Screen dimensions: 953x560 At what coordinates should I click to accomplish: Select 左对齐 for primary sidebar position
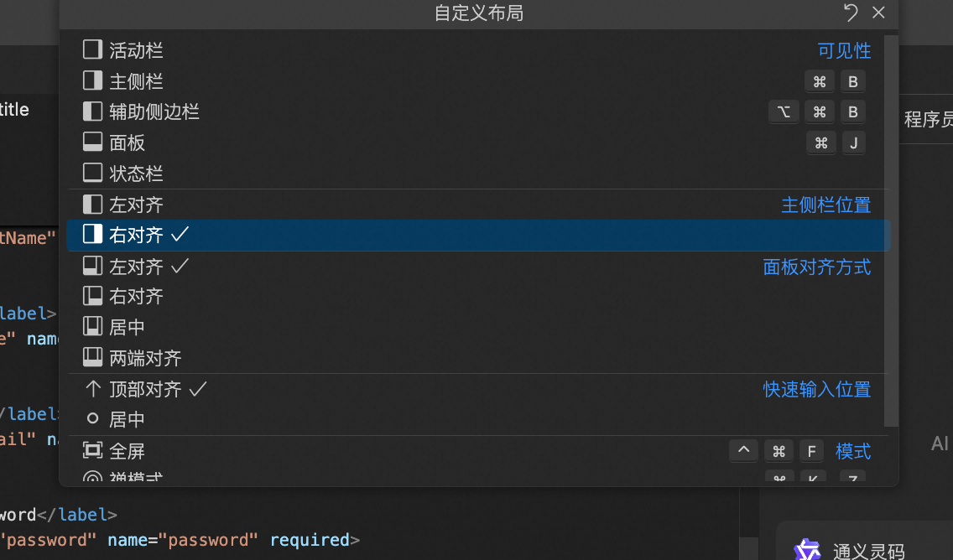coord(136,205)
